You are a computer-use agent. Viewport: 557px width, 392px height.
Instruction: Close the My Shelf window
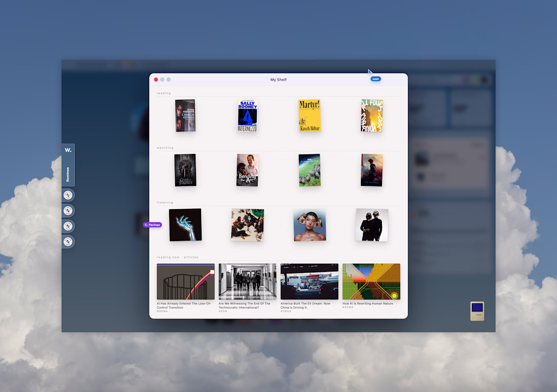pyautogui.click(x=156, y=80)
